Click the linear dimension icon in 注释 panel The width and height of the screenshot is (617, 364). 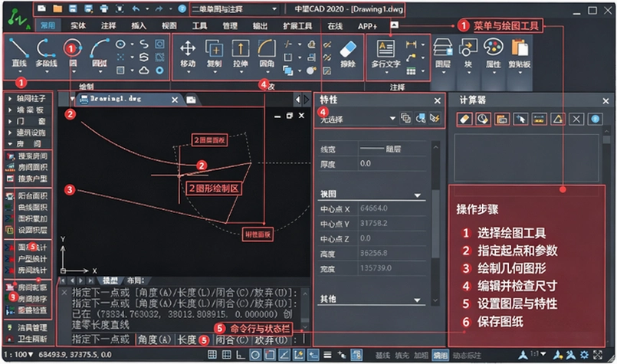point(411,44)
